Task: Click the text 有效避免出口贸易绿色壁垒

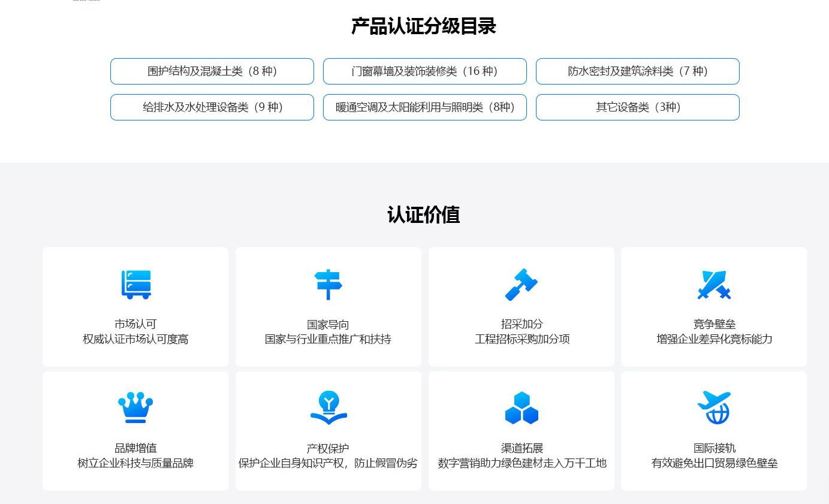Action: [x=715, y=463]
